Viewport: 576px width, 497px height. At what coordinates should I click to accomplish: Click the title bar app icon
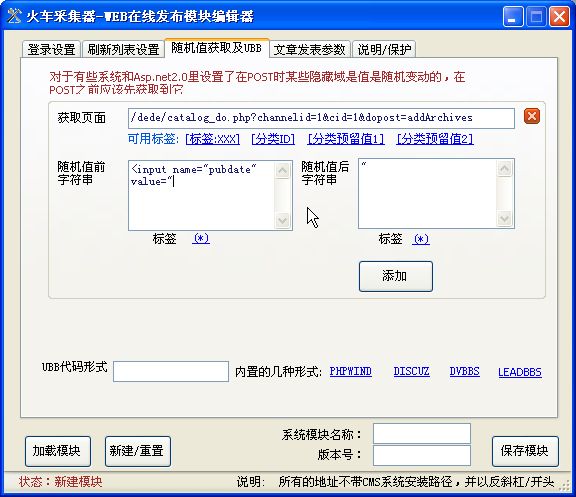[14, 16]
